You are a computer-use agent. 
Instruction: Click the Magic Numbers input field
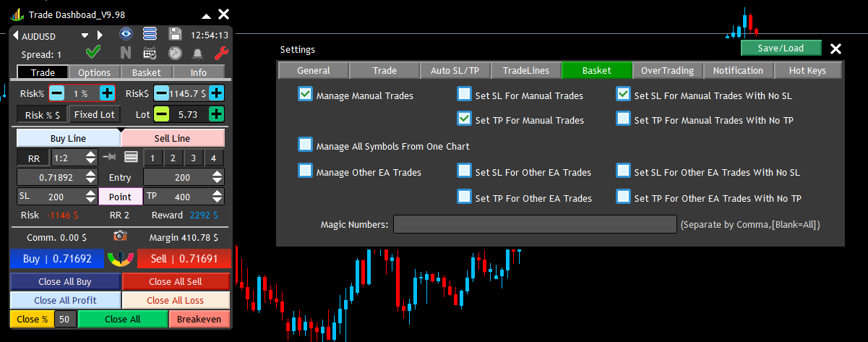tap(535, 225)
